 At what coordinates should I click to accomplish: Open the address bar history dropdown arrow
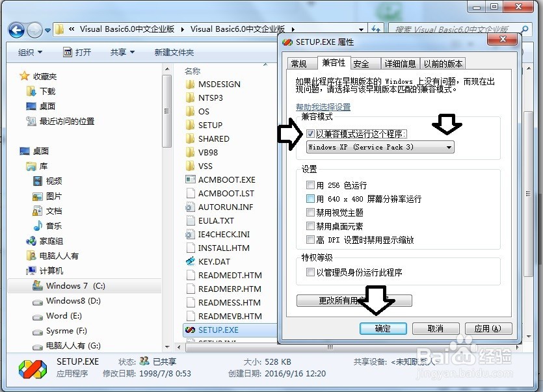361,29
